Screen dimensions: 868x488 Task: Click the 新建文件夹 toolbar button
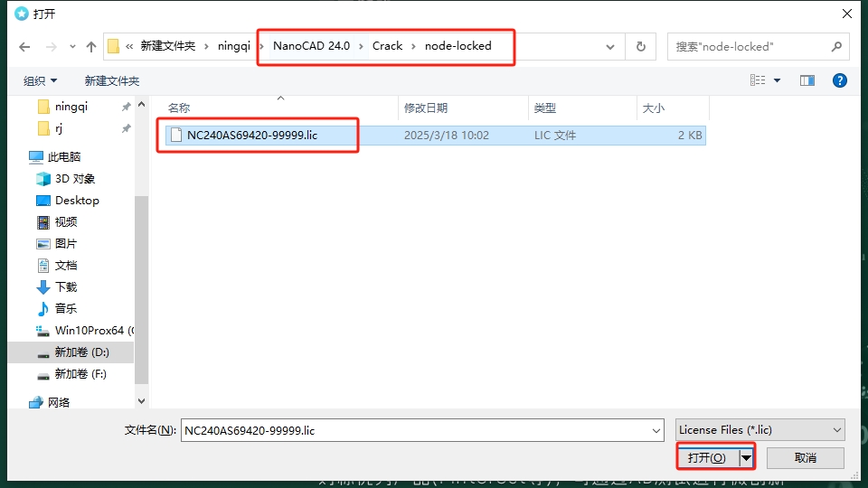click(112, 80)
